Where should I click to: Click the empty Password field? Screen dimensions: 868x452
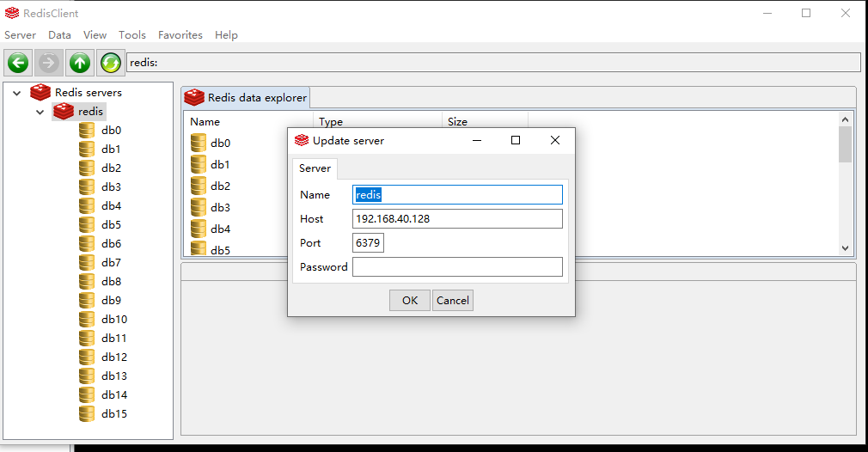pyautogui.click(x=457, y=266)
